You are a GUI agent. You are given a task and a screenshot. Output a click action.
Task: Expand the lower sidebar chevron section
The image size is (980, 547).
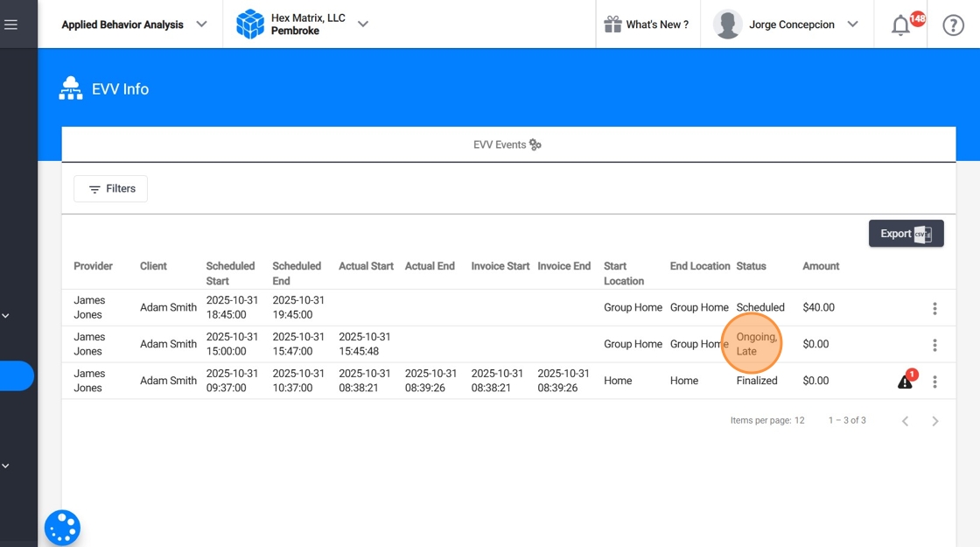coord(5,466)
